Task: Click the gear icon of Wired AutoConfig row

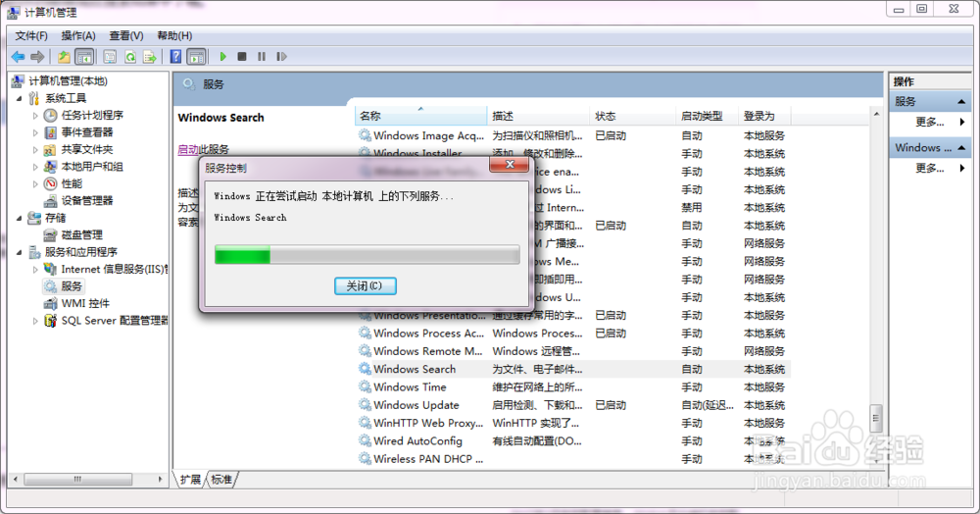Action: [365, 440]
